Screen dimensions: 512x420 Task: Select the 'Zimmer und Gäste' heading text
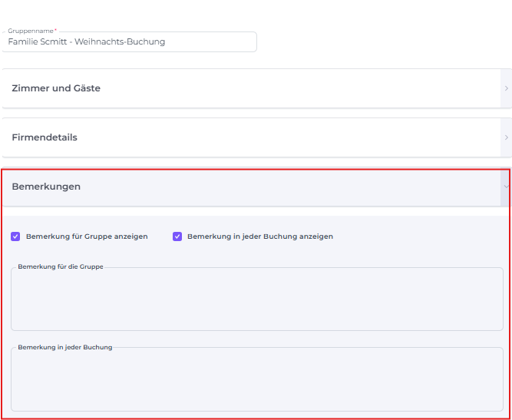(x=56, y=88)
